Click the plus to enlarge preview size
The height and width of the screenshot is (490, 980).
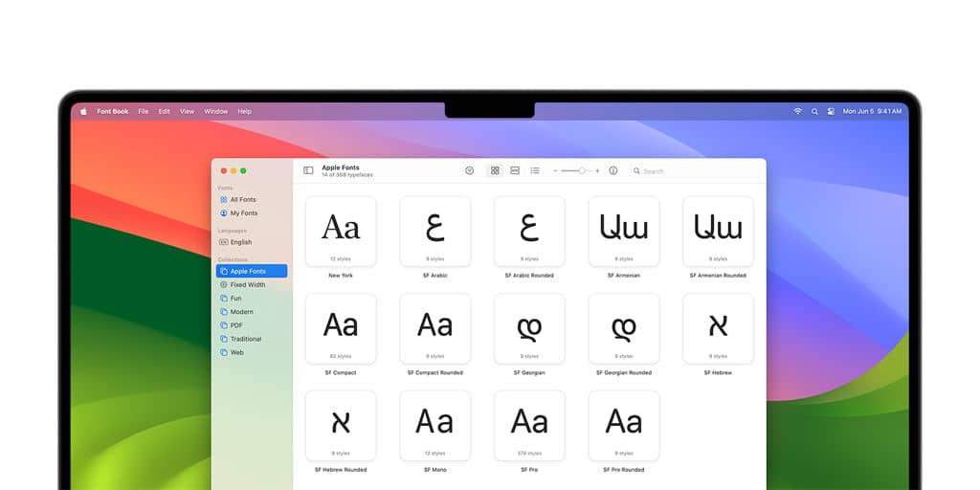pyautogui.click(x=597, y=170)
